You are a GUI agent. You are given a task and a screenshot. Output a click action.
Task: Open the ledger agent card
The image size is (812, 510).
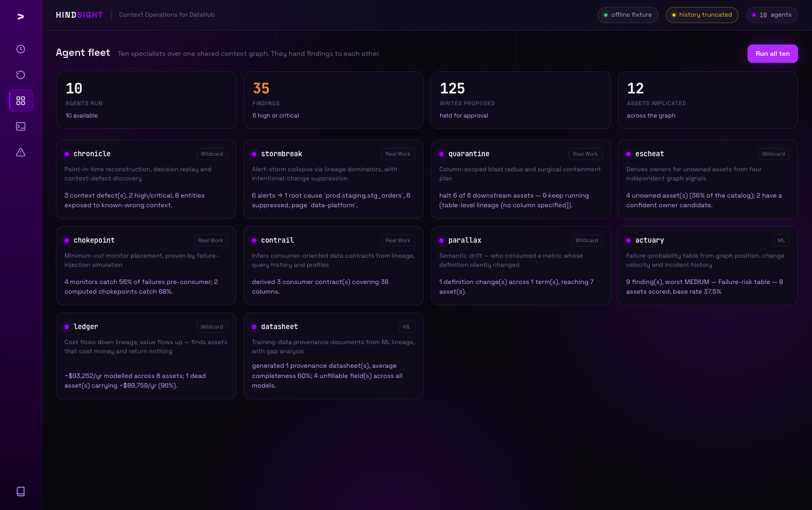[x=146, y=356]
